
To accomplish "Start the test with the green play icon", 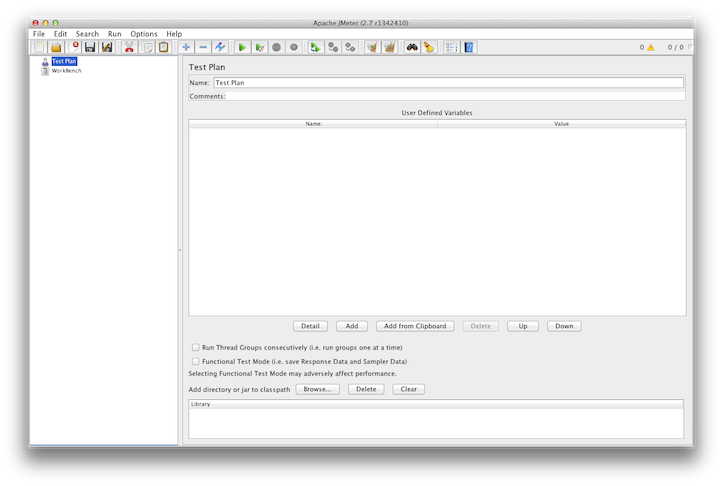I will point(242,47).
